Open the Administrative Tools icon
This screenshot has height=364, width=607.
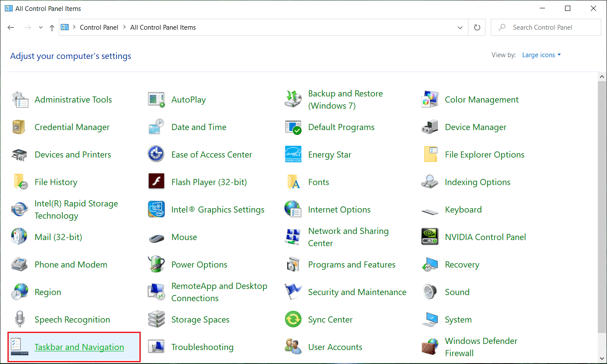[20, 100]
